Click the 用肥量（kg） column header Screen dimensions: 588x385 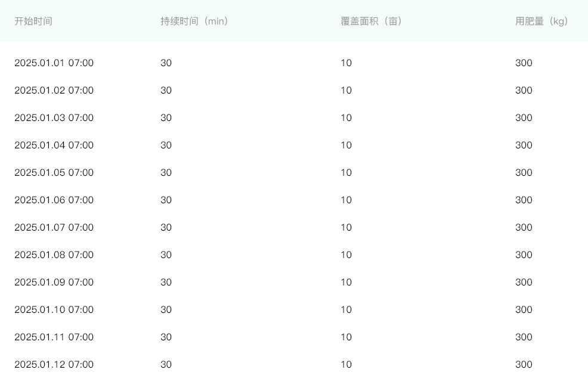(542, 21)
